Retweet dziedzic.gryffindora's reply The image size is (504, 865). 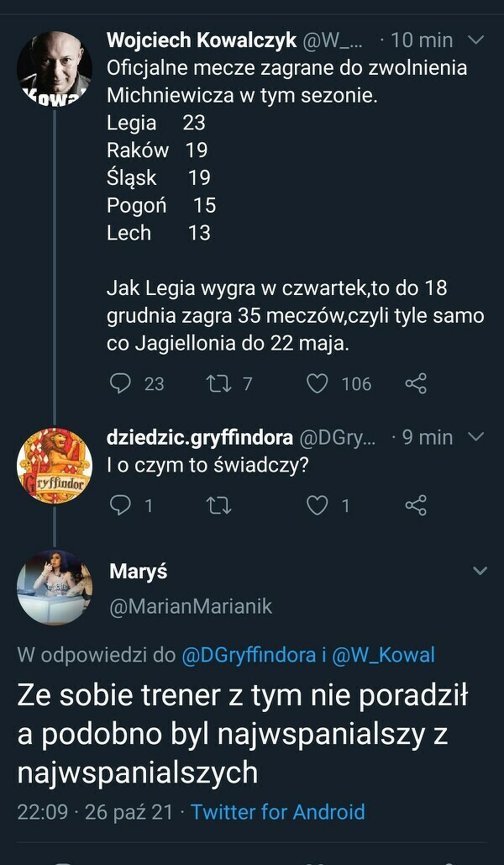click(217, 505)
